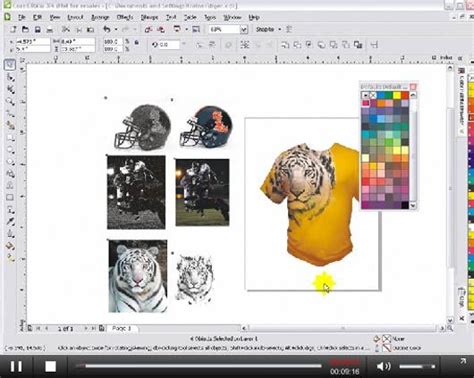Image resolution: width=474 pixels, height=378 pixels.
Task: Open the Edit menu
Action: click(37, 17)
